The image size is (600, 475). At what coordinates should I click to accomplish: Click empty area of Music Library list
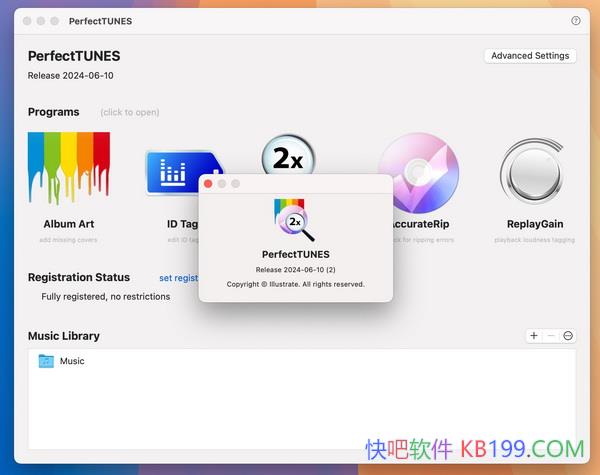point(300,410)
